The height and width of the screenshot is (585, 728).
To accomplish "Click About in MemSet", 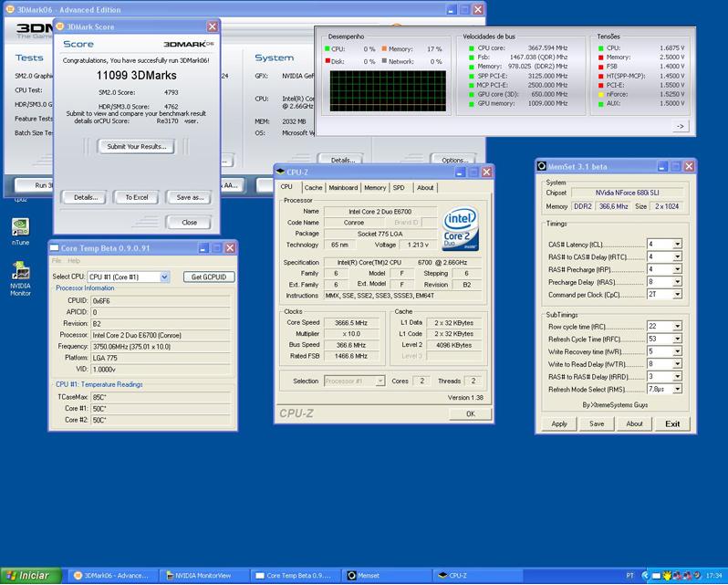I will click(634, 423).
